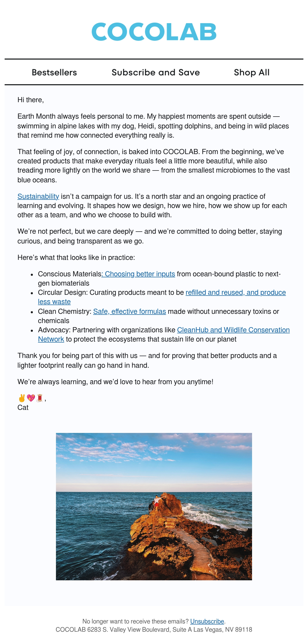This screenshot has height=644, width=308.
Task: Click the less waste link text
Action: point(54,302)
